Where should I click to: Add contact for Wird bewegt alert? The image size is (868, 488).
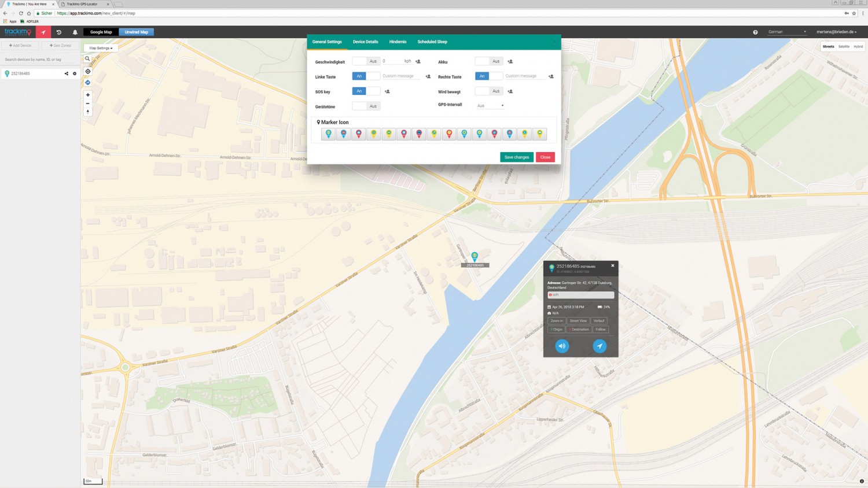(x=510, y=91)
